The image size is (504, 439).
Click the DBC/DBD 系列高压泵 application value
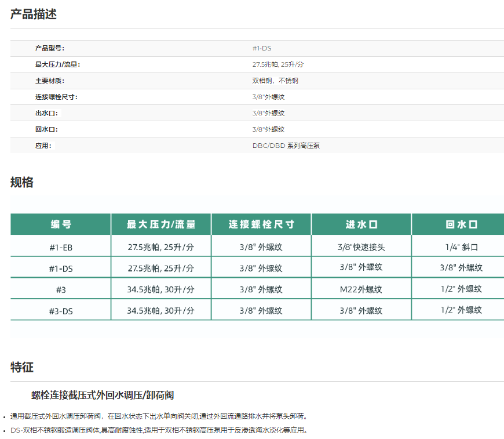pyautogui.click(x=286, y=146)
